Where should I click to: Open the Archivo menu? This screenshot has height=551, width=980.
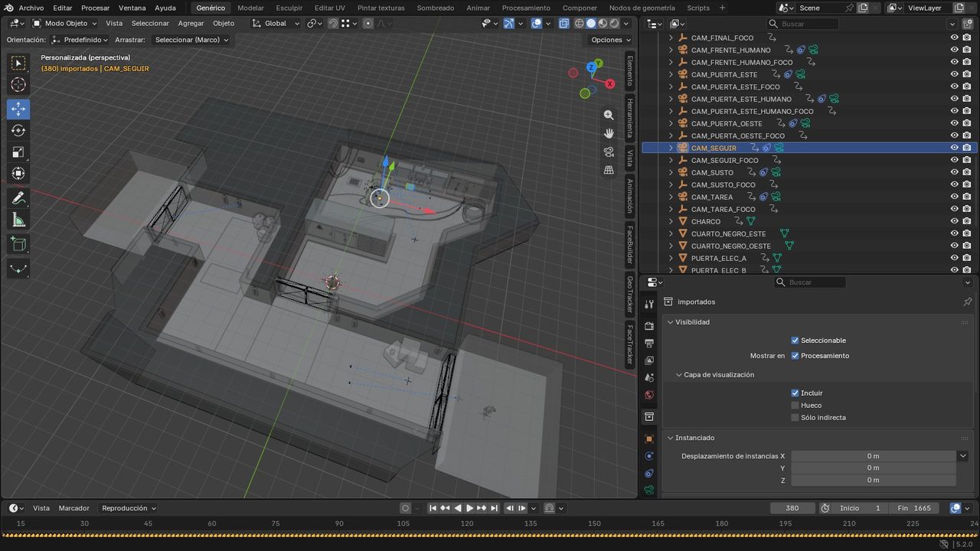(x=31, y=8)
